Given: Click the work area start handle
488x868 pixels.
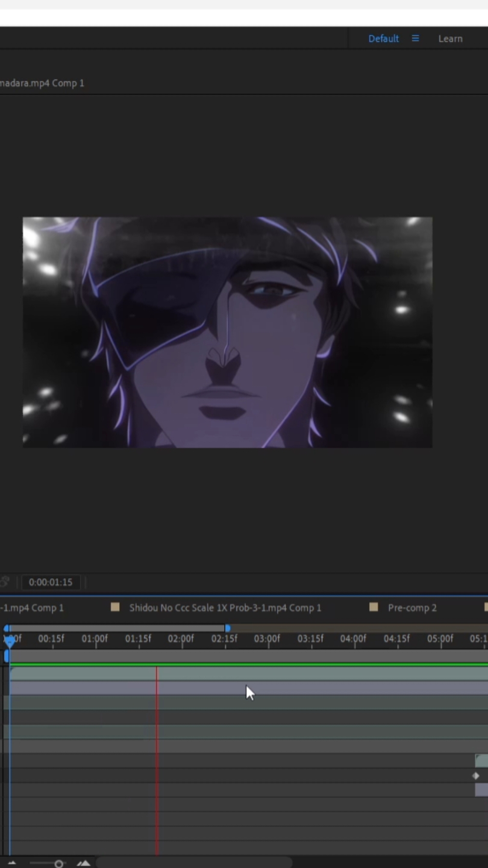Looking at the screenshot, I should [x=6, y=628].
